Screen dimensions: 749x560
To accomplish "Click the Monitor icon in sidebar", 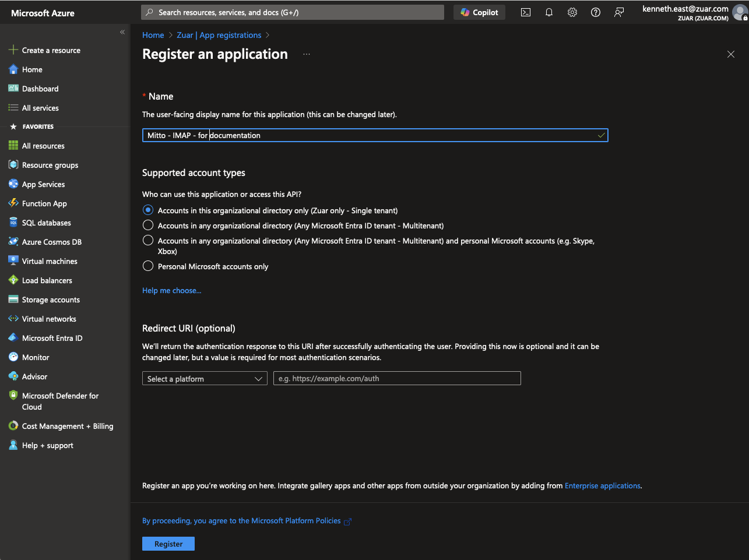I will (13, 357).
